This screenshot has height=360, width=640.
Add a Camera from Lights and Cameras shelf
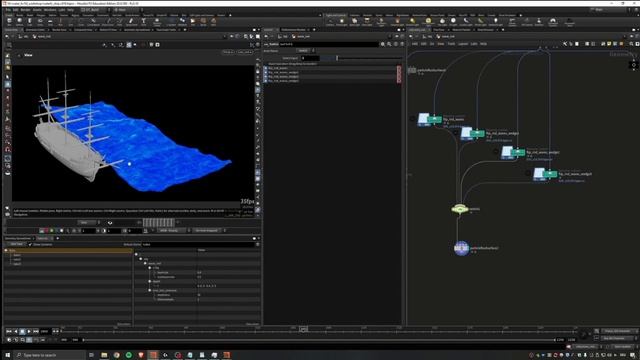(x=330, y=22)
